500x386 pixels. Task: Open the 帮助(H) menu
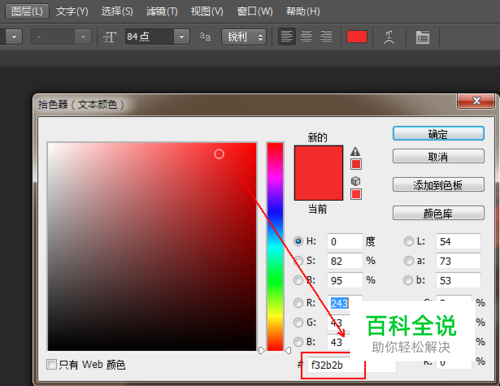(x=303, y=11)
